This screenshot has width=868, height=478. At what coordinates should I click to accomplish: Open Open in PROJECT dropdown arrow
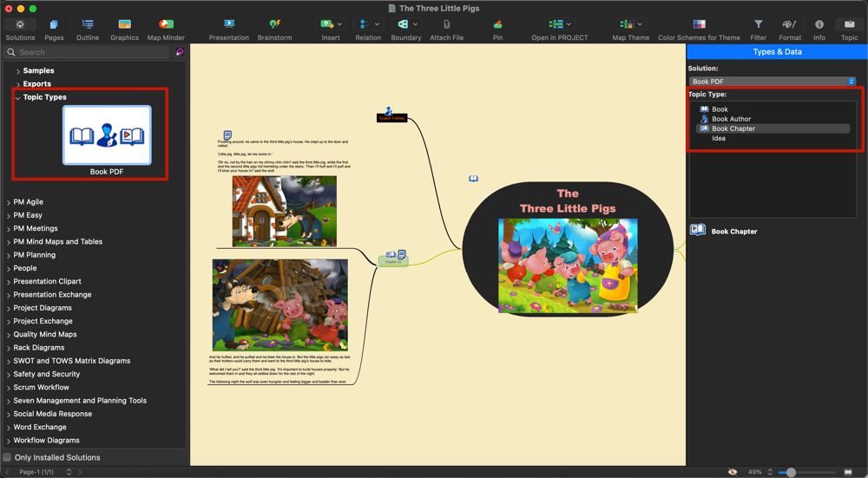tap(569, 24)
